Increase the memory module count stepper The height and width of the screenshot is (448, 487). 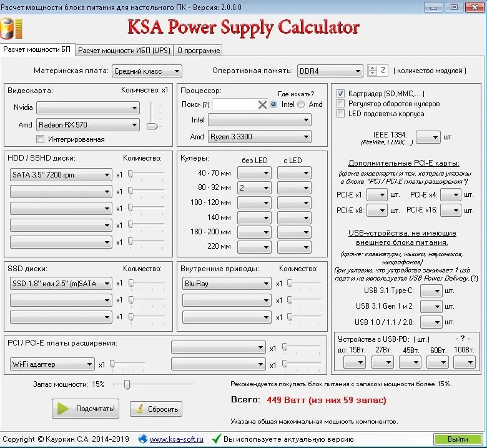(x=372, y=68)
